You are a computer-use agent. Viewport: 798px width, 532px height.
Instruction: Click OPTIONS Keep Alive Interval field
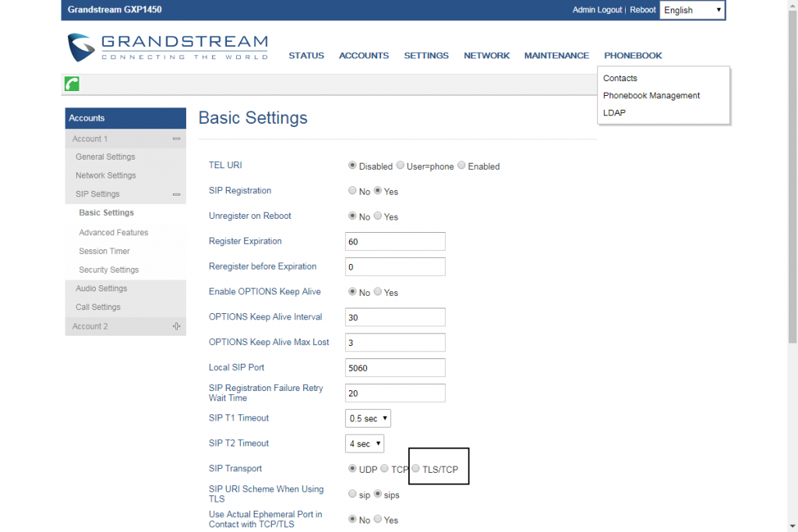click(395, 317)
